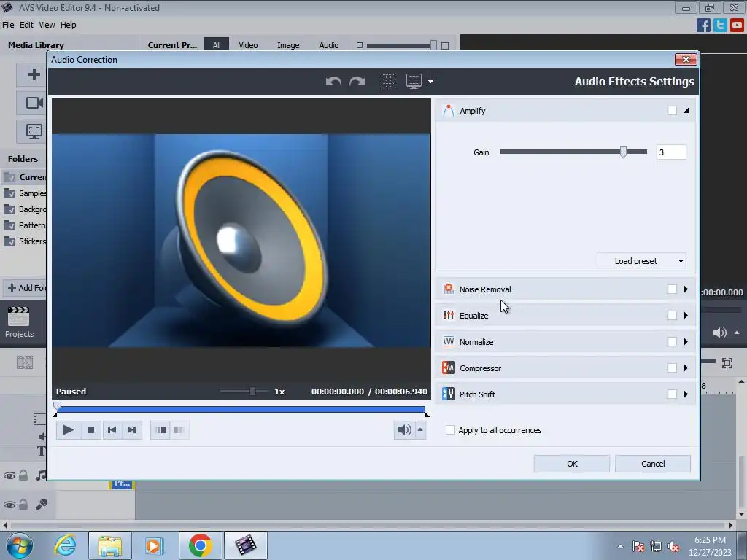Click the Gain slider handle
The height and width of the screenshot is (560, 747).
[623, 152]
